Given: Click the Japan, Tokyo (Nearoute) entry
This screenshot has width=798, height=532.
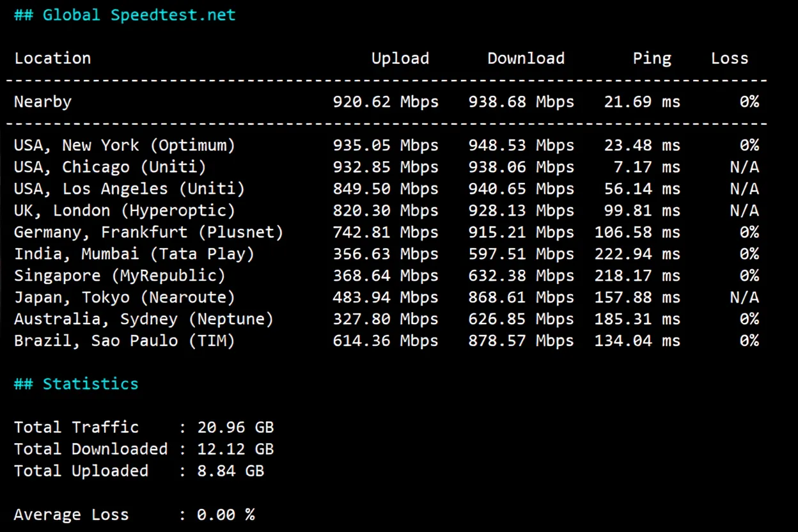Looking at the screenshot, I should [124, 297].
